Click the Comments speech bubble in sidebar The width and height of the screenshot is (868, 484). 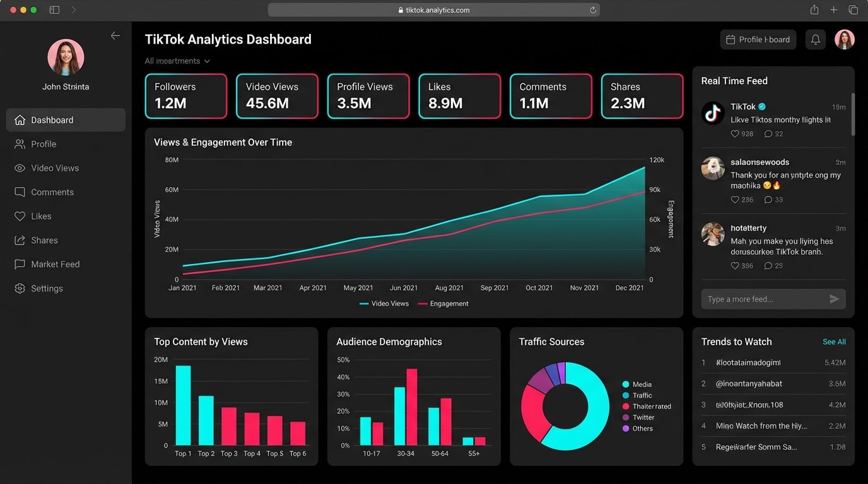[20, 192]
